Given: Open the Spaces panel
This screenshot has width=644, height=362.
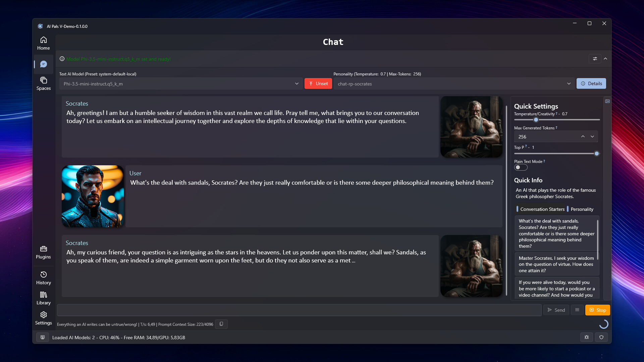Looking at the screenshot, I should pyautogui.click(x=43, y=83).
